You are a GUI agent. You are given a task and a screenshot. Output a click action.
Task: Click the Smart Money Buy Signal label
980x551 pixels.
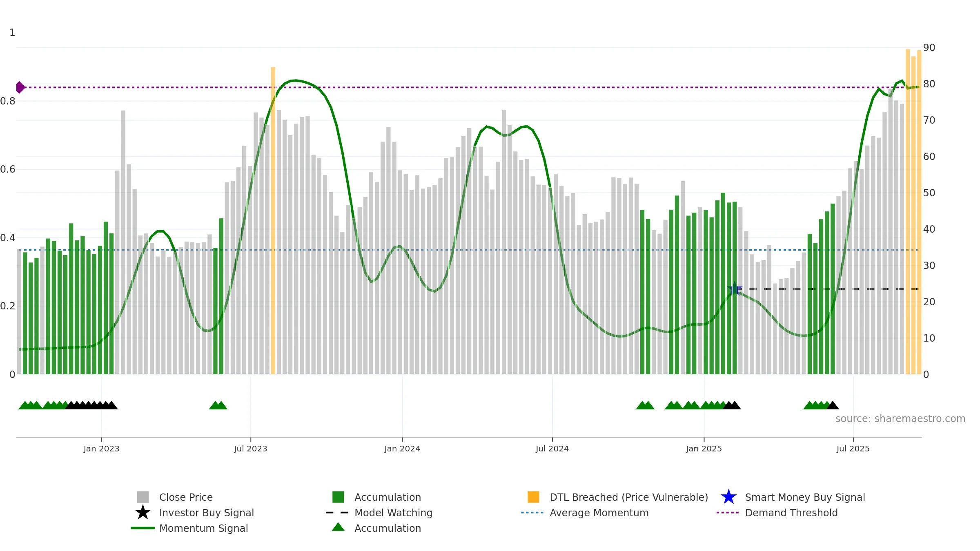coord(805,497)
